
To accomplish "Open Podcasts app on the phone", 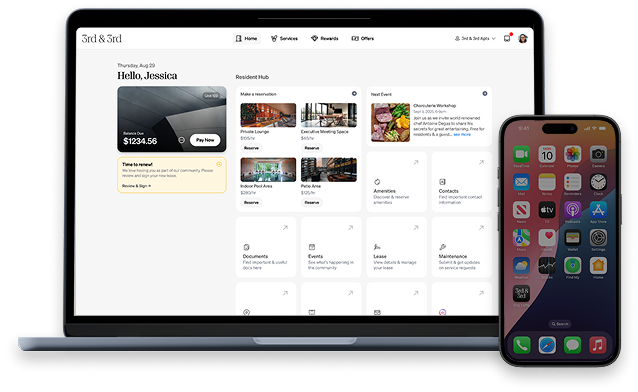I will [572, 210].
